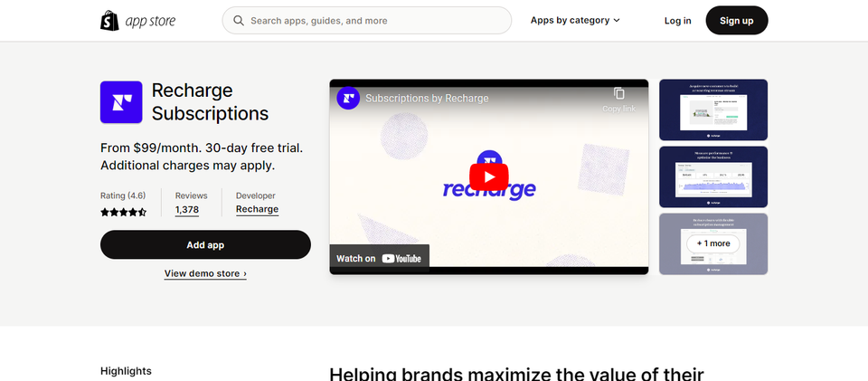Screen dimensions: 868x381
Task: Open the Subscriptions by Recharge video title
Action: pyautogui.click(x=427, y=99)
